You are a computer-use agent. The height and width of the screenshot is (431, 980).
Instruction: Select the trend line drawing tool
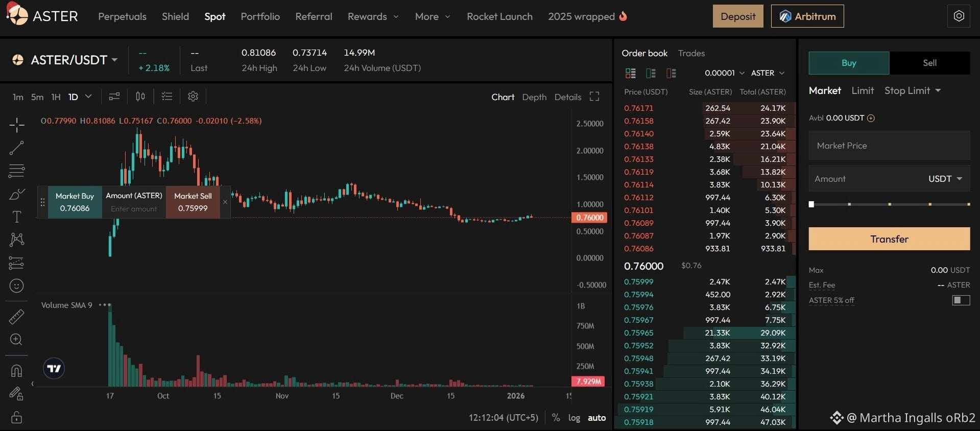[x=16, y=148]
